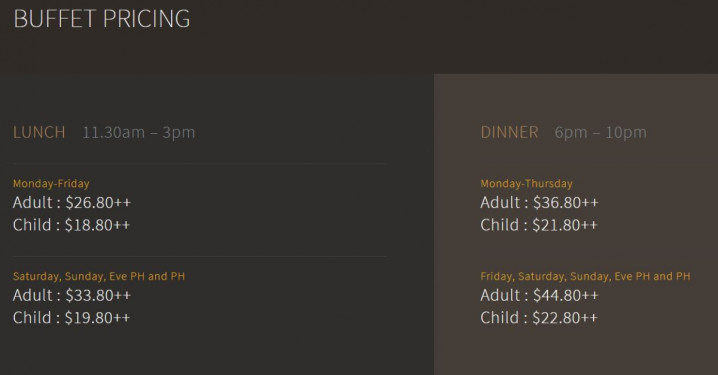718x375 pixels.
Task: Click the BUFFET PRICING heading
Action: coord(102,19)
